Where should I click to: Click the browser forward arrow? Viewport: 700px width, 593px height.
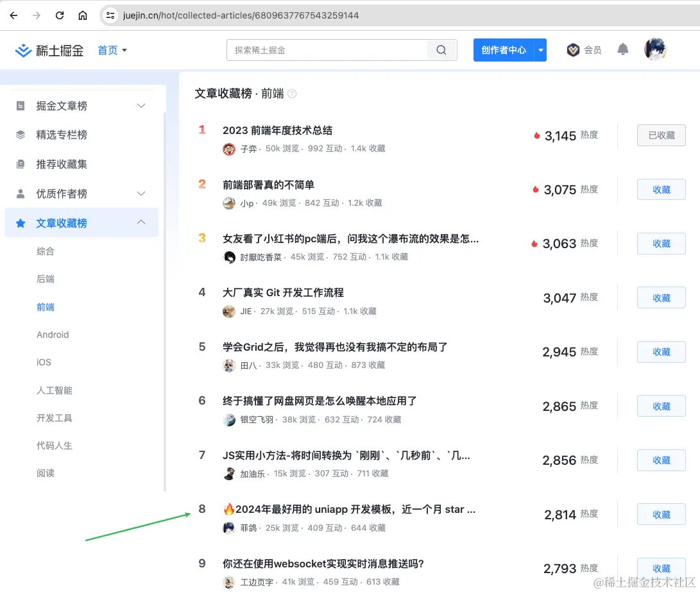click(x=37, y=15)
